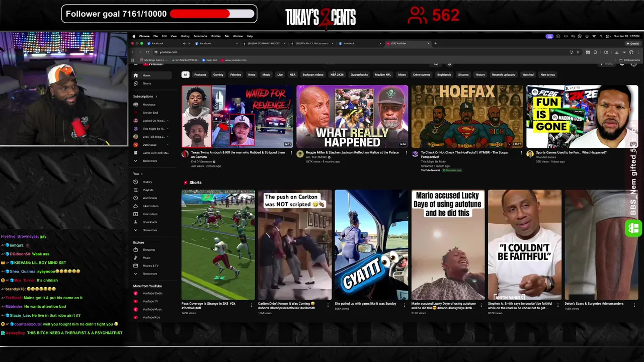This screenshot has height=362, width=644.
Task: Open options menu for Carlton short
Action: pos(328,304)
